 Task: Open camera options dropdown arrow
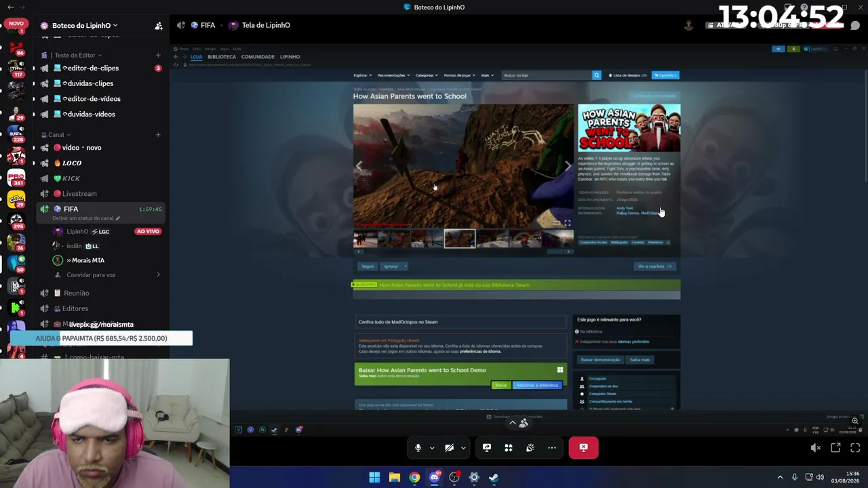463,448
